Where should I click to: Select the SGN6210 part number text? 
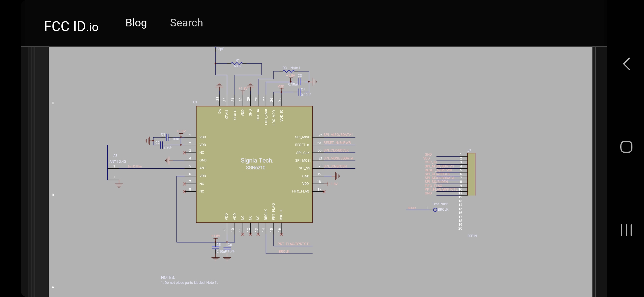tap(256, 168)
